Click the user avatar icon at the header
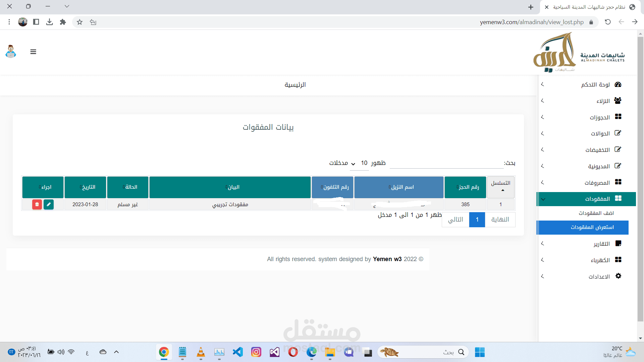The image size is (644, 362). pyautogui.click(x=11, y=52)
